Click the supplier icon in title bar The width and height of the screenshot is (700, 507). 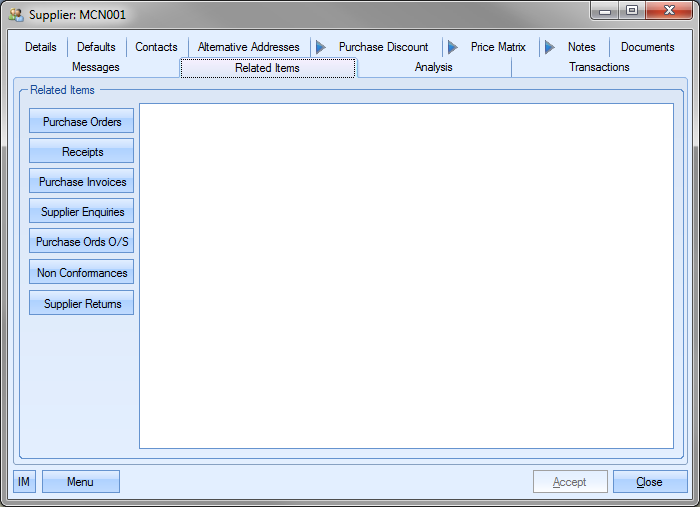[x=15, y=15]
